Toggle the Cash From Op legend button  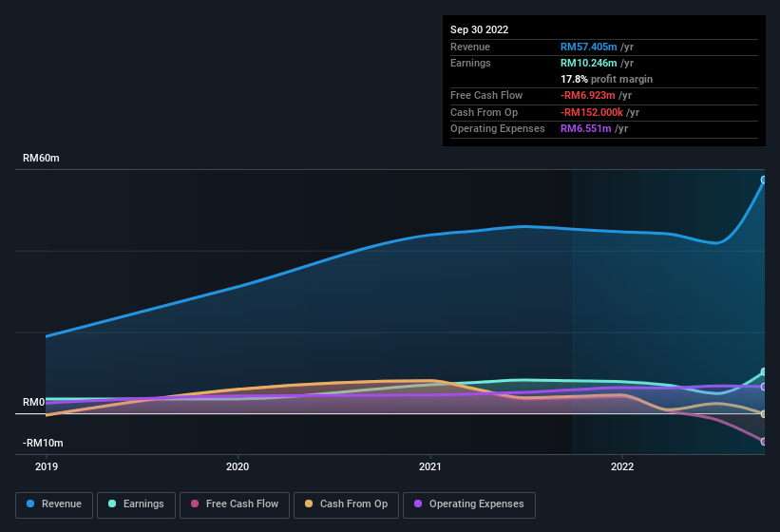click(x=346, y=505)
